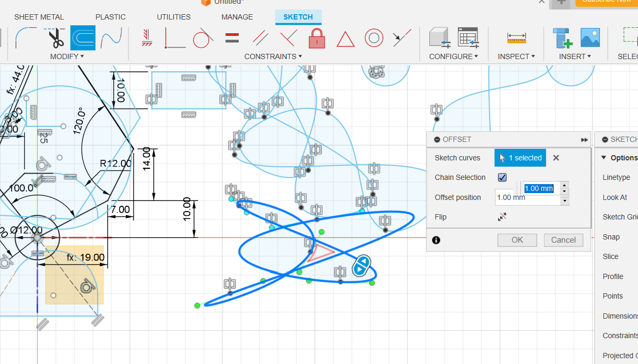Click the Slice option label
The width and height of the screenshot is (638, 364).
point(611,256)
